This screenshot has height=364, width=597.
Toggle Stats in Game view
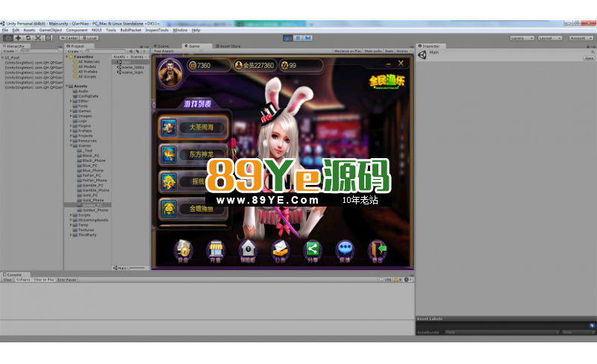point(389,51)
